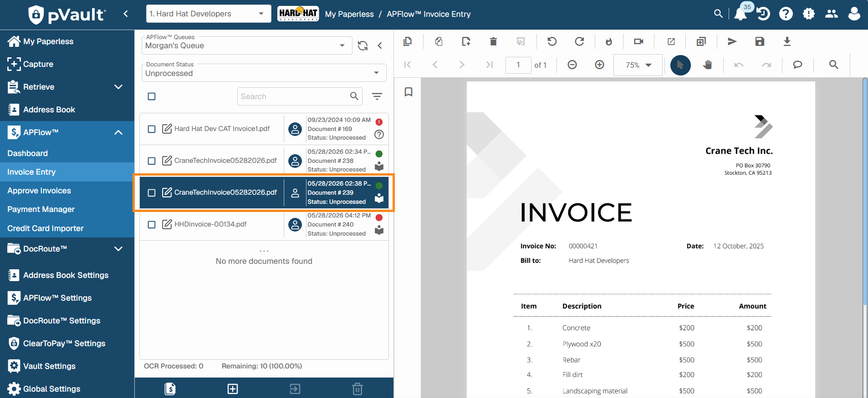The height and width of the screenshot is (398, 868).
Task: Click the invoice dollar icon in bottom bar
Action: (x=170, y=389)
